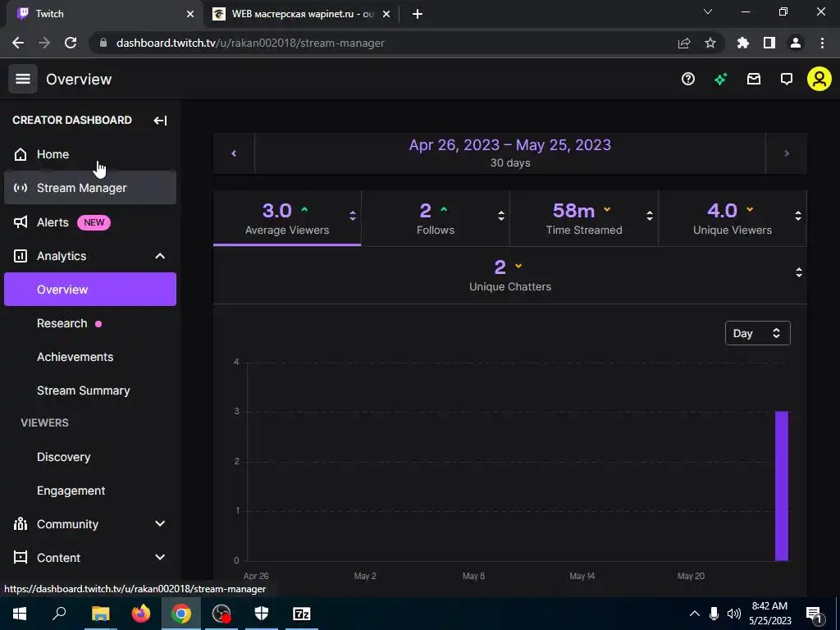Click the Alerts megaphone icon
The image size is (840, 630).
point(21,222)
